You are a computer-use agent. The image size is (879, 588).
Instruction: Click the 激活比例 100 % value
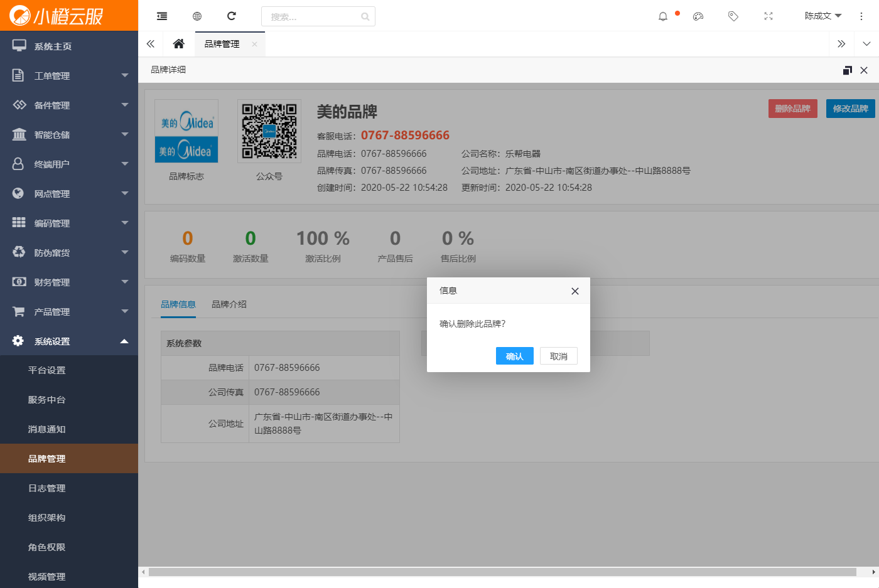pyautogui.click(x=323, y=238)
